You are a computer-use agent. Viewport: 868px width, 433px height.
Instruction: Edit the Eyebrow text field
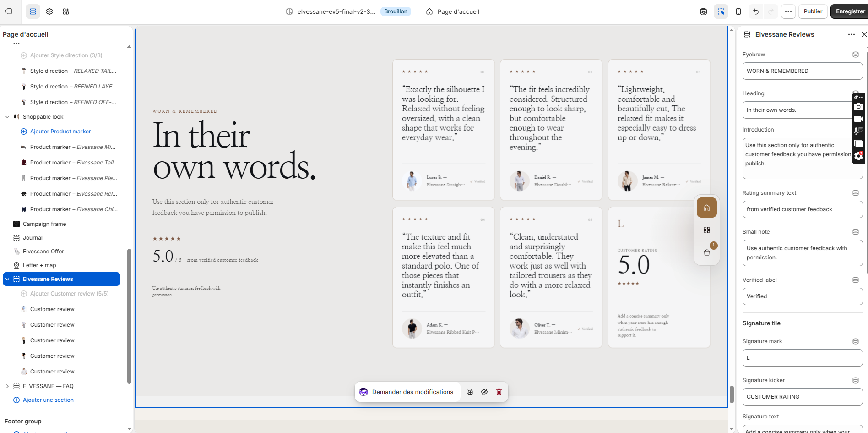[x=802, y=71]
